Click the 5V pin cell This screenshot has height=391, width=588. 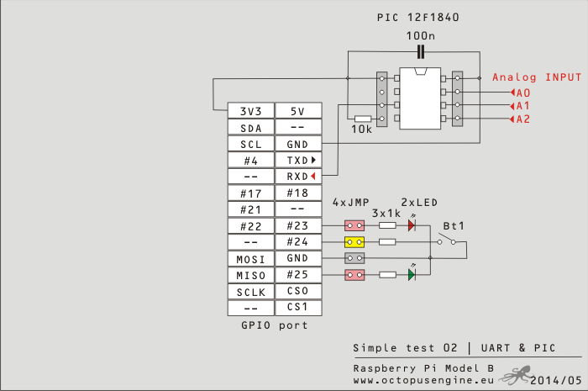point(298,111)
